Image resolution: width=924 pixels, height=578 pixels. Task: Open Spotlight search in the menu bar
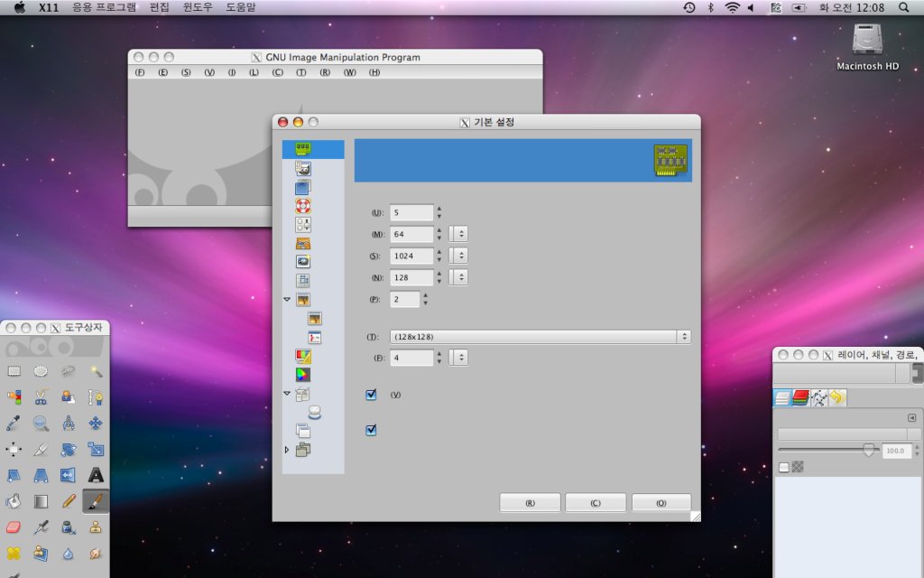click(904, 7)
